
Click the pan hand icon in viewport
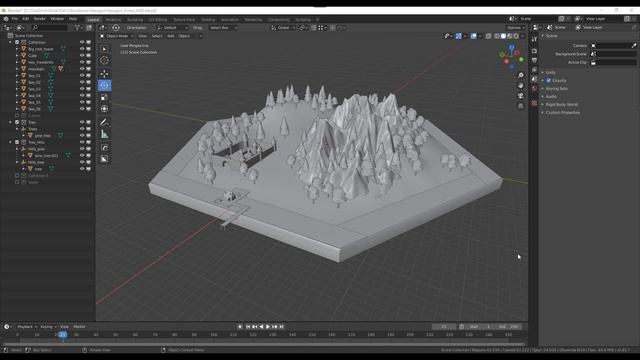520,85
